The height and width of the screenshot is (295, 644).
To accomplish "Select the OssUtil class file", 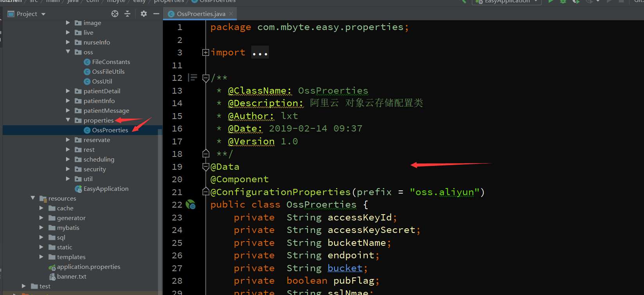I will tap(102, 81).
